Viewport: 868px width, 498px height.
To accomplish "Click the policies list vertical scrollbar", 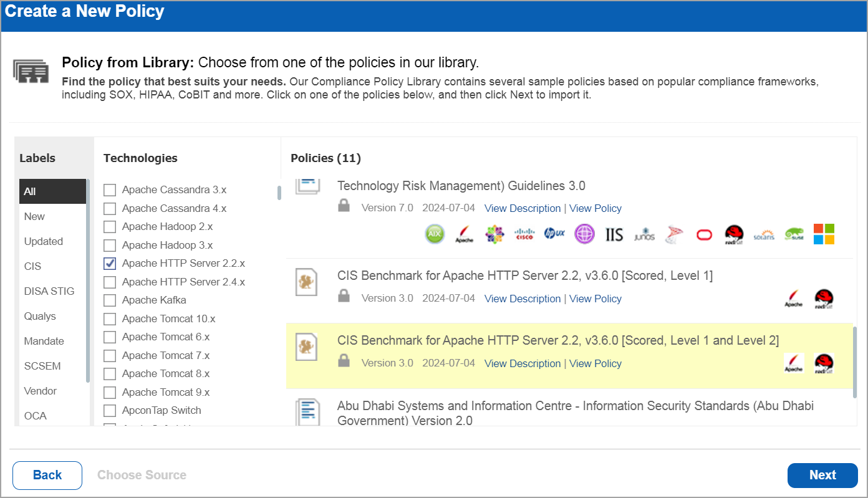I will [854, 362].
